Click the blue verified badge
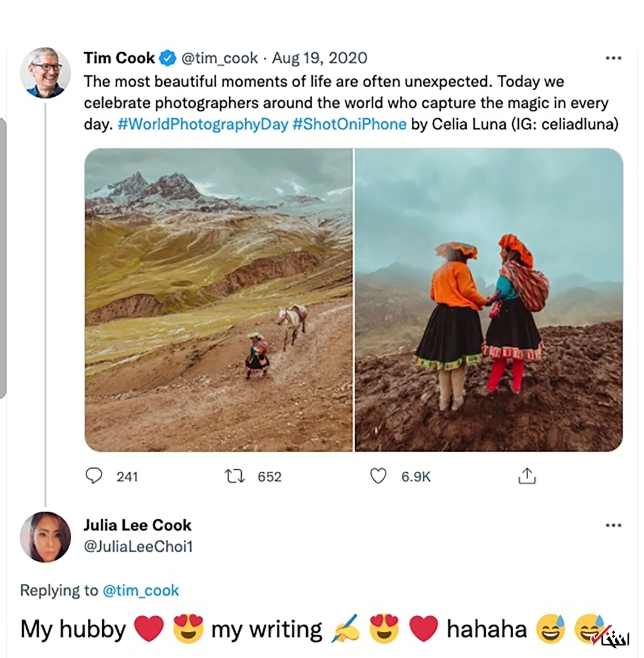The height and width of the screenshot is (658, 644). (168, 59)
